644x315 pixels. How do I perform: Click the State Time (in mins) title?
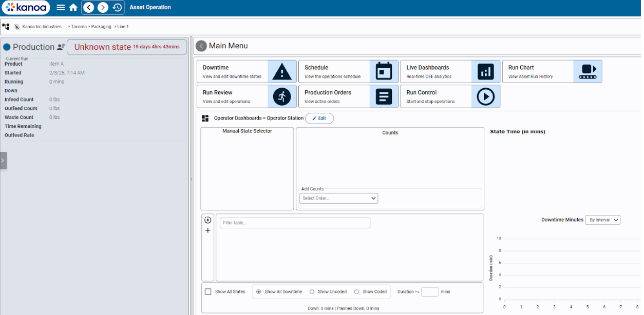518,131
